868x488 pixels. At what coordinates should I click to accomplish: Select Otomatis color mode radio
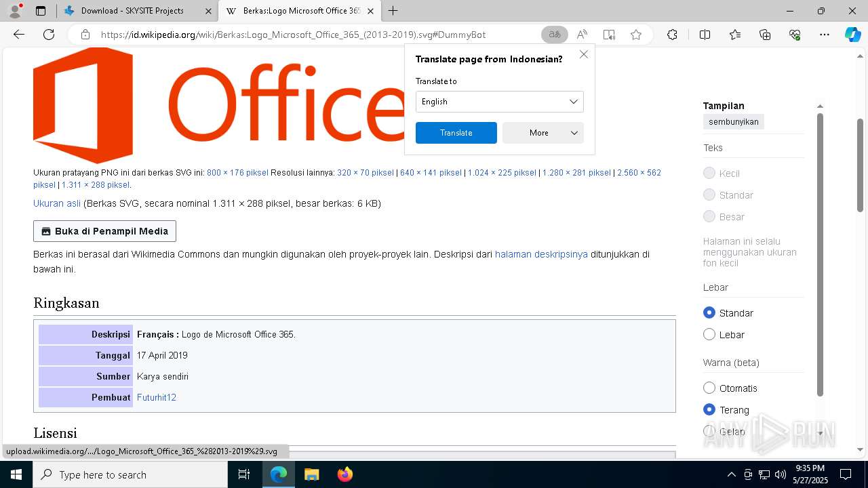709,388
